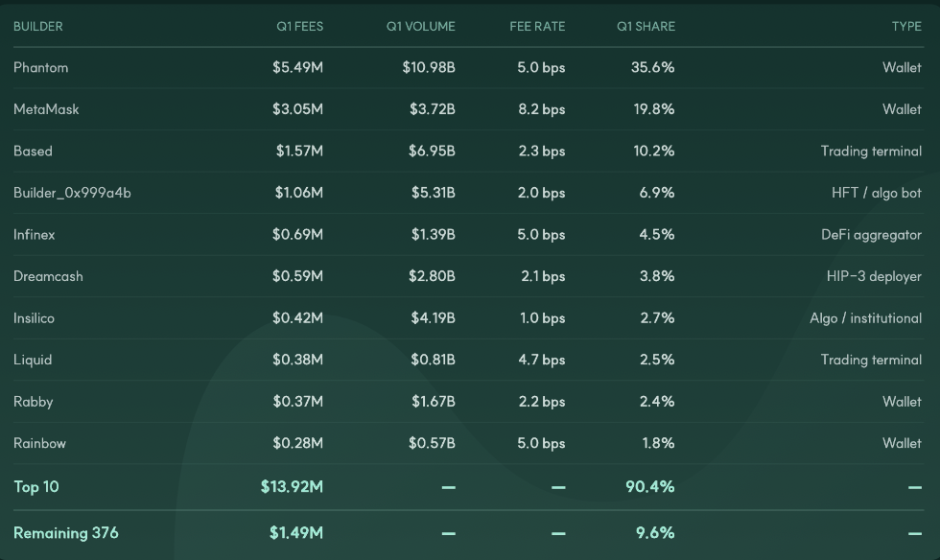940x560 pixels.
Task: Click the Remaining 376 summary label
Action: point(66,533)
